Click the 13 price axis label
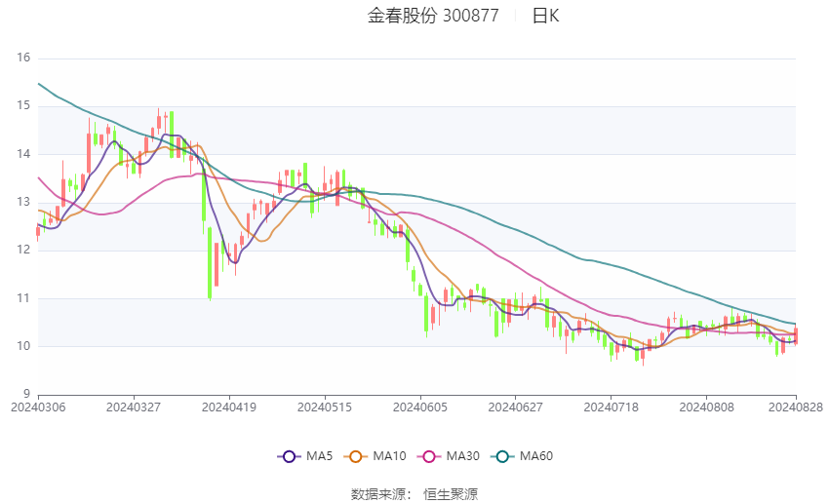 pos(23,202)
